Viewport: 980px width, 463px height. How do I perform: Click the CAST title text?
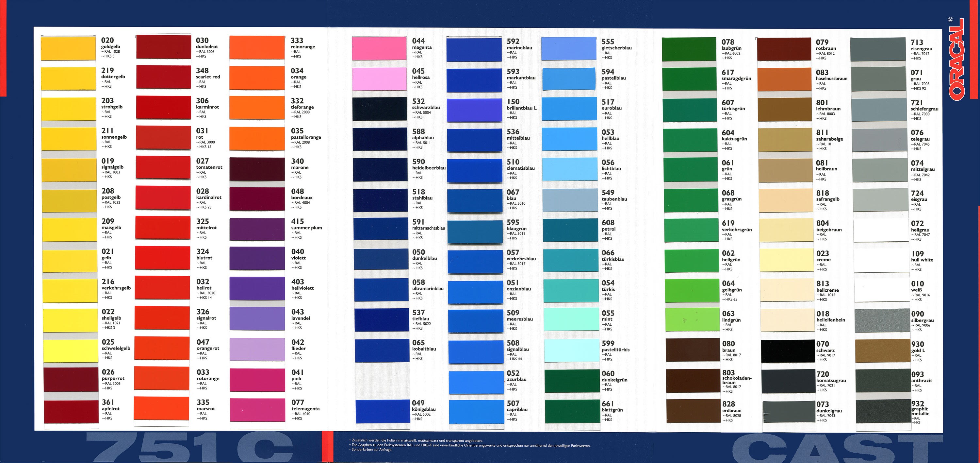(837, 449)
